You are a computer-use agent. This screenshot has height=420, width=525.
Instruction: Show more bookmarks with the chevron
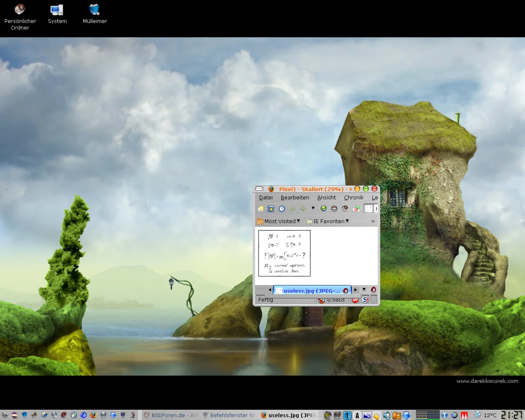point(373,221)
